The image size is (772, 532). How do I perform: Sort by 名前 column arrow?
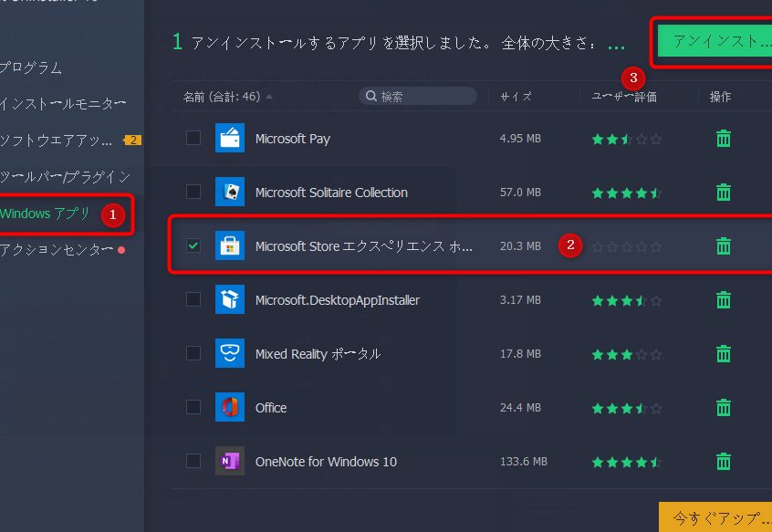coord(269,97)
